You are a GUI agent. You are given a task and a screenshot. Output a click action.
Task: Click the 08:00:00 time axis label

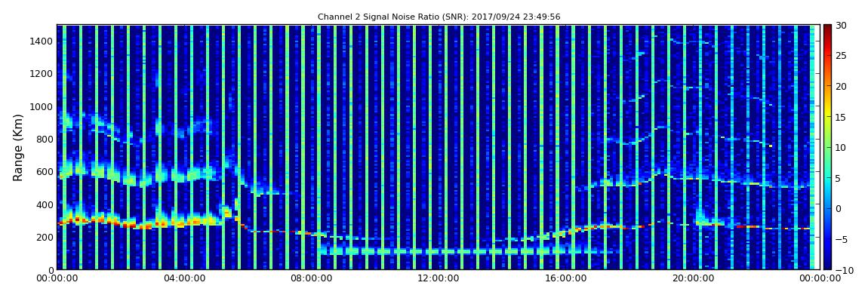(x=312, y=279)
